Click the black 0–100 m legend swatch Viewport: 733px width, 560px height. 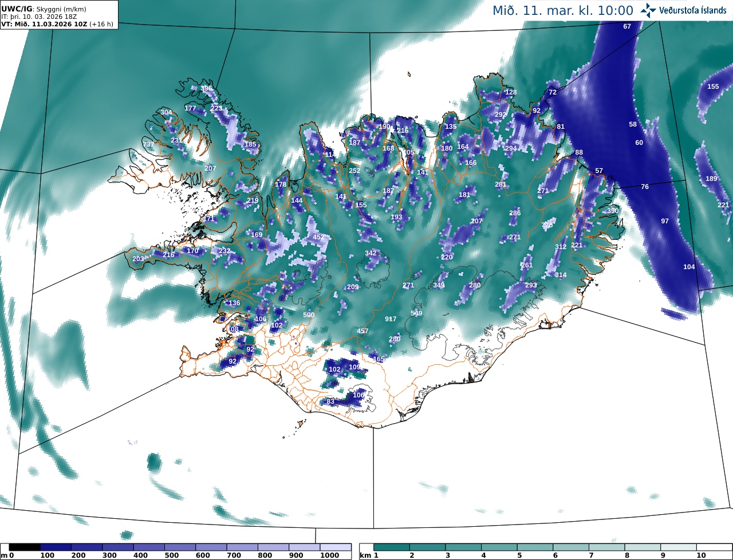[x=25, y=547]
